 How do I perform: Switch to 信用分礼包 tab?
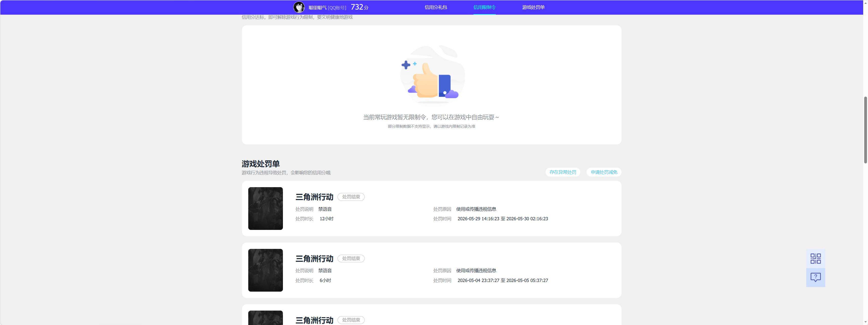coord(436,7)
